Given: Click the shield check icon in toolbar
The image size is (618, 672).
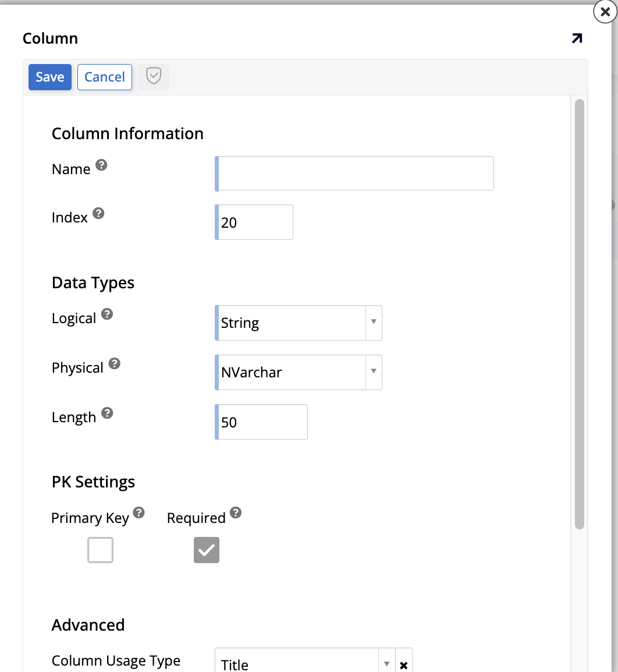Looking at the screenshot, I should pos(153,77).
